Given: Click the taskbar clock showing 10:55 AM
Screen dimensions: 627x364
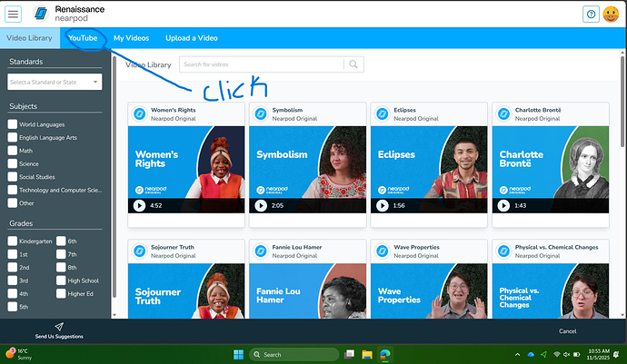Looking at the screenshot, I should click(x=599, y=354).
